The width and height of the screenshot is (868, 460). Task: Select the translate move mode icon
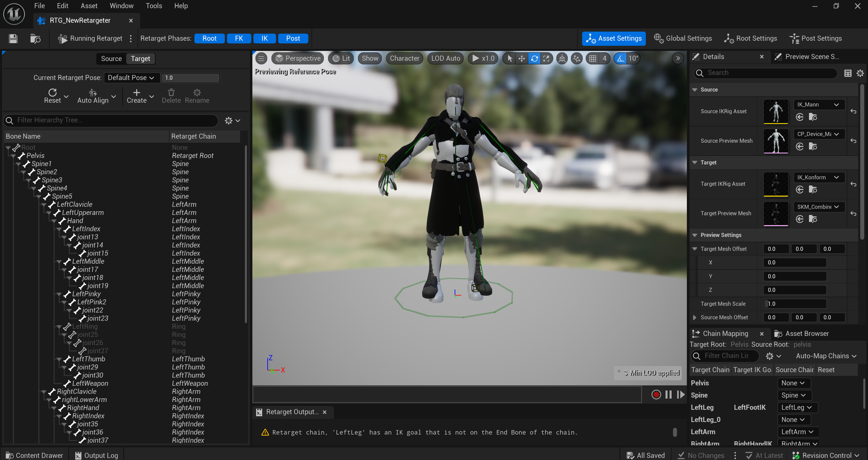coord(521,59)
